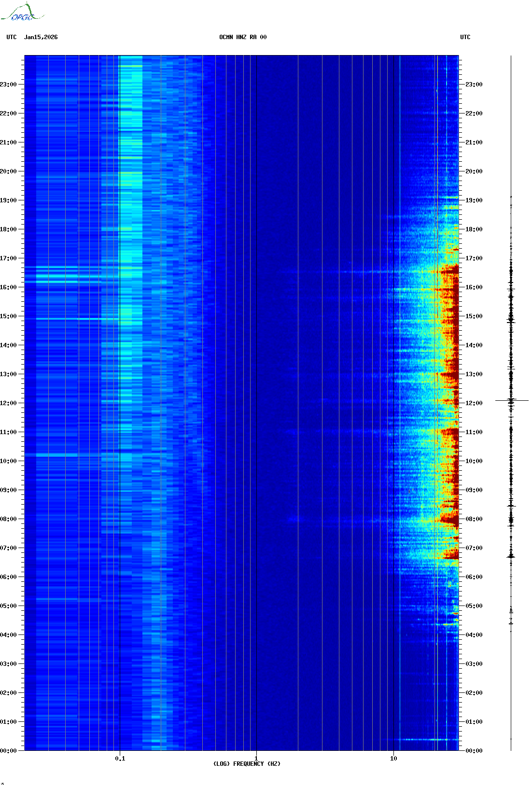Click the 0.1 frequency tick label

pyautogui.click(x=120, y=759)
